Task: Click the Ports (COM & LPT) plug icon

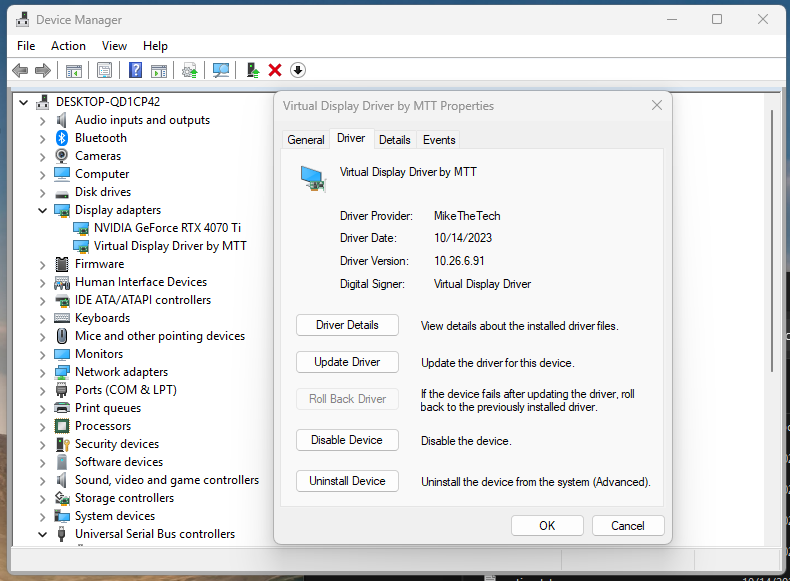Action: 61,390
